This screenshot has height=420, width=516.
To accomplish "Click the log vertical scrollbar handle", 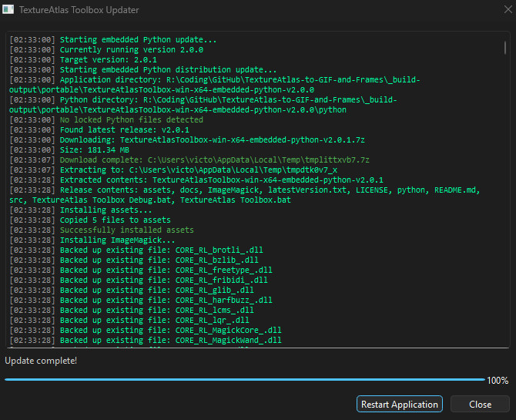I will coord(505,48).
